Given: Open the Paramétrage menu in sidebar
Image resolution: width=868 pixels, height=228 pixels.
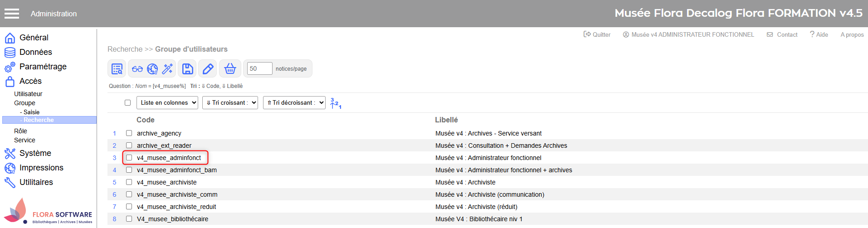Looking at the screenshot, I should (x=43, y=67).
